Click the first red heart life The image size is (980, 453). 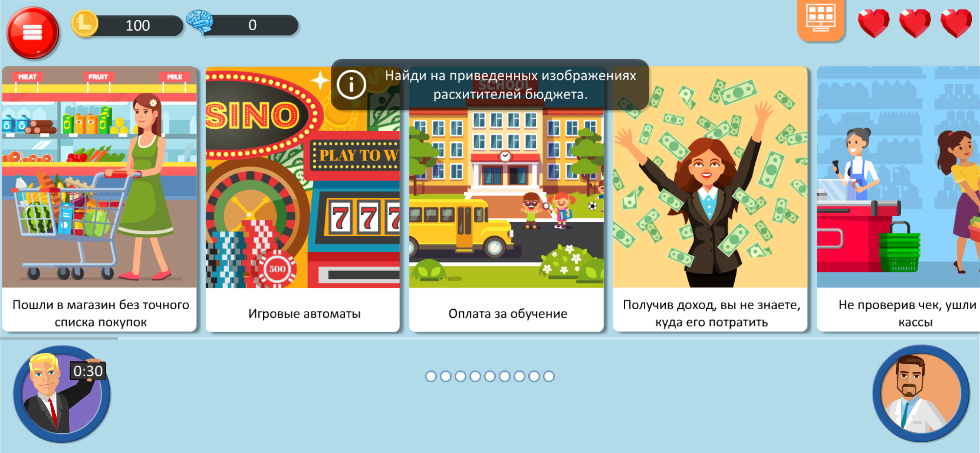(x=874, y=23)
